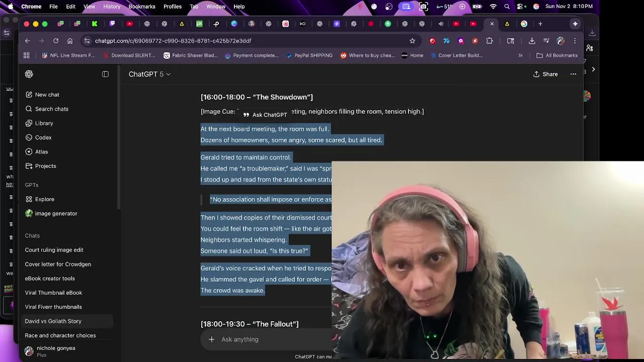Open the Download SILENT bookmark
Image resolution: width=644 pixels, height=362 pixels.
128,55
